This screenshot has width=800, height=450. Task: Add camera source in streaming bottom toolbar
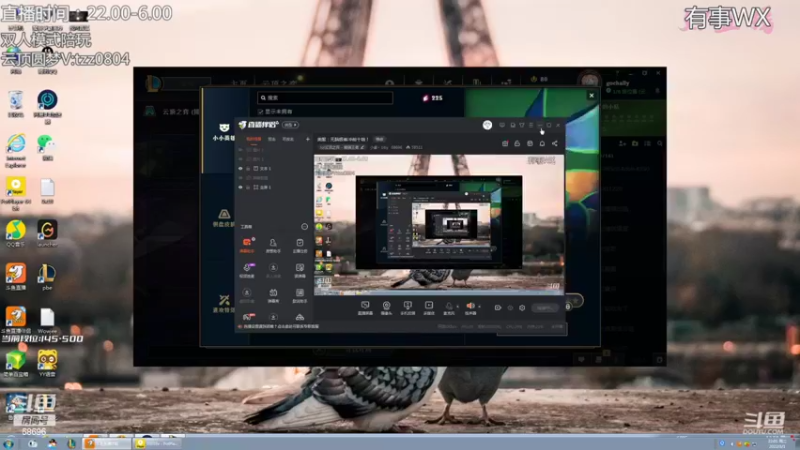[x=386, y=308]
